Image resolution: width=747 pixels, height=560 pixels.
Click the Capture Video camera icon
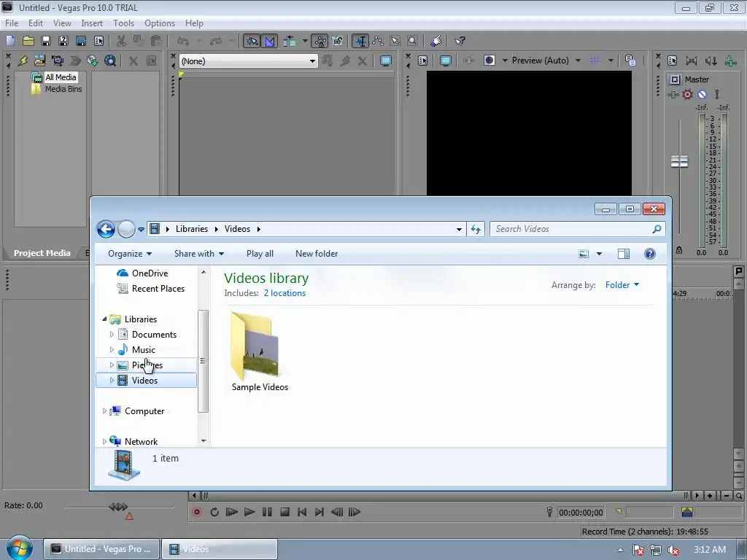point(58,61)
